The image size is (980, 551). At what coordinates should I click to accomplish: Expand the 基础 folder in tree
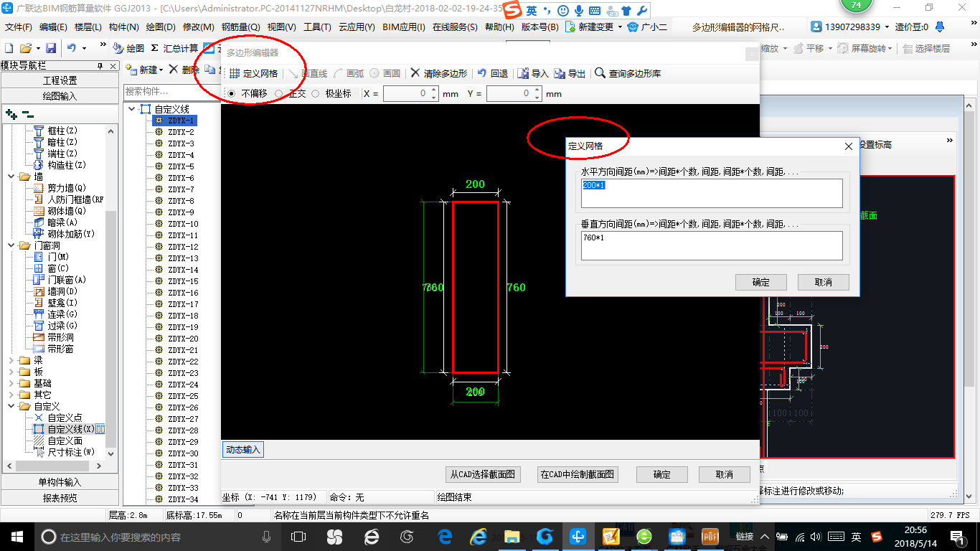point(12,383)
